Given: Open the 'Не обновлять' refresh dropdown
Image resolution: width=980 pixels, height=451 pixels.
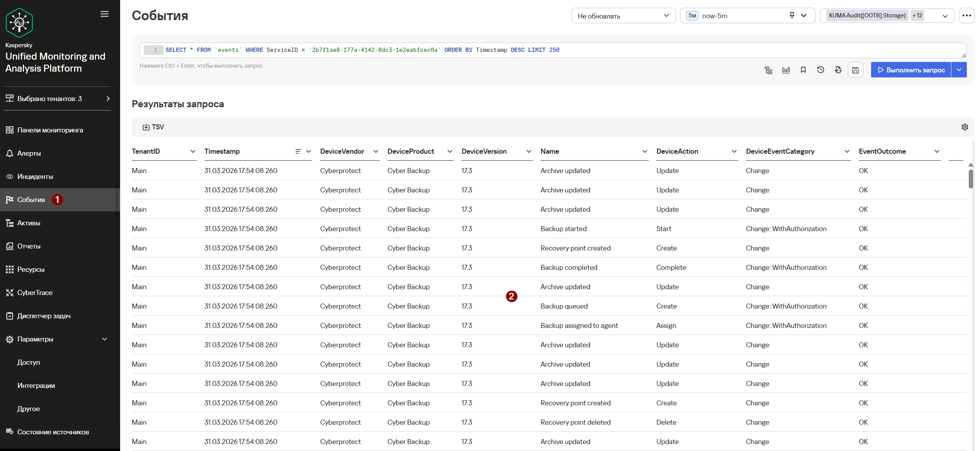Looking at the screenshot, I should pos(623,16).
